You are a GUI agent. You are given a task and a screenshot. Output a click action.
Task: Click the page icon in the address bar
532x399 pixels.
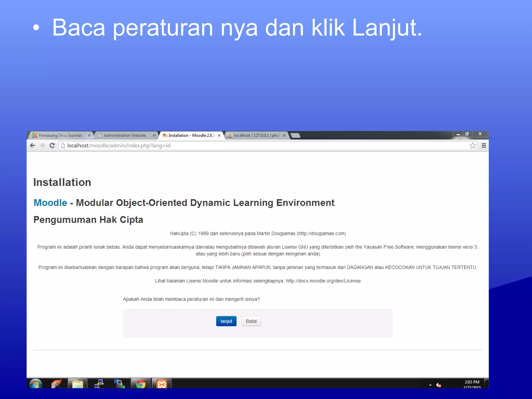[63, 145]
